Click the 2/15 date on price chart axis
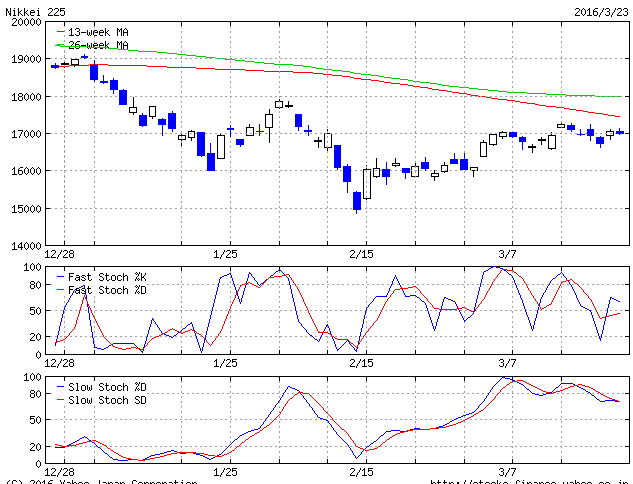The width and height of the screenshot is (633, 484). (361, 254)
